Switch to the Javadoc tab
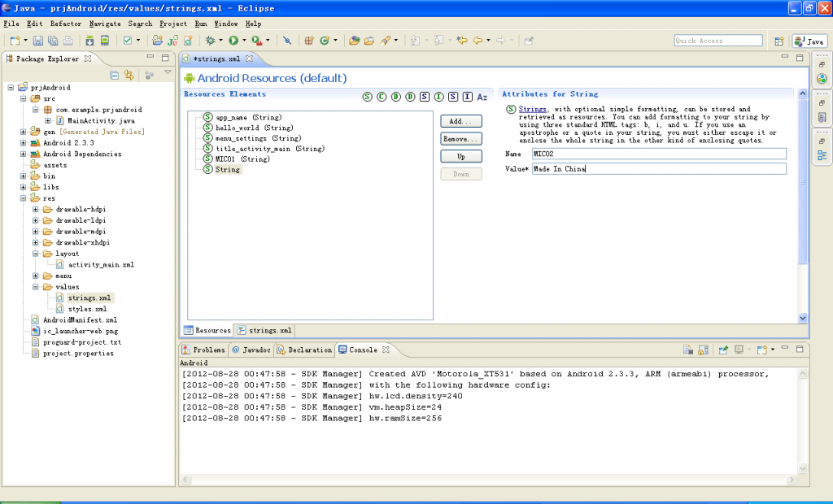 251,350
